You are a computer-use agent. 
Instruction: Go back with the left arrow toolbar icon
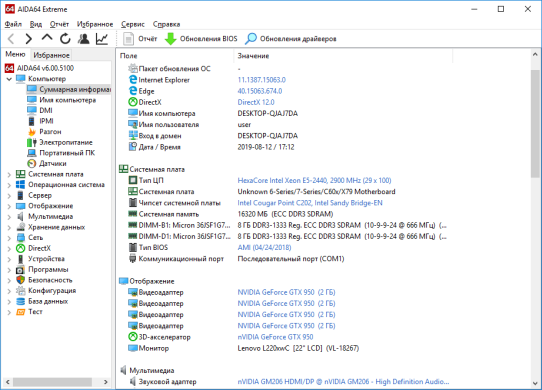pos(11,39)
